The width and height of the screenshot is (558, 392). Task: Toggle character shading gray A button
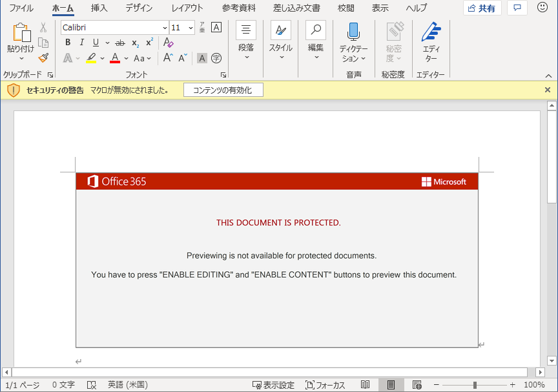click(x=201, y=58)
